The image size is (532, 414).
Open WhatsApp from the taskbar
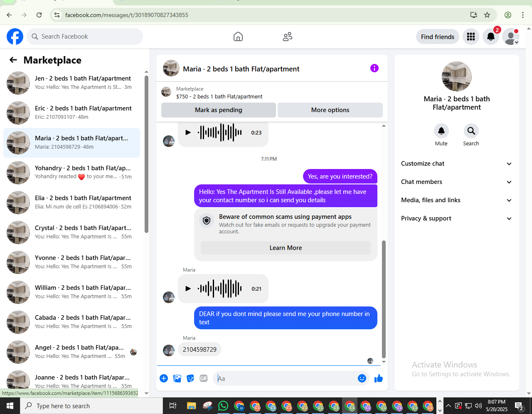[223, 406]
